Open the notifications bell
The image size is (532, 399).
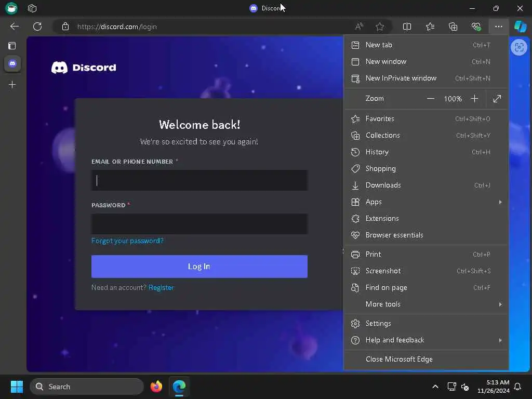tap(517, 387)
